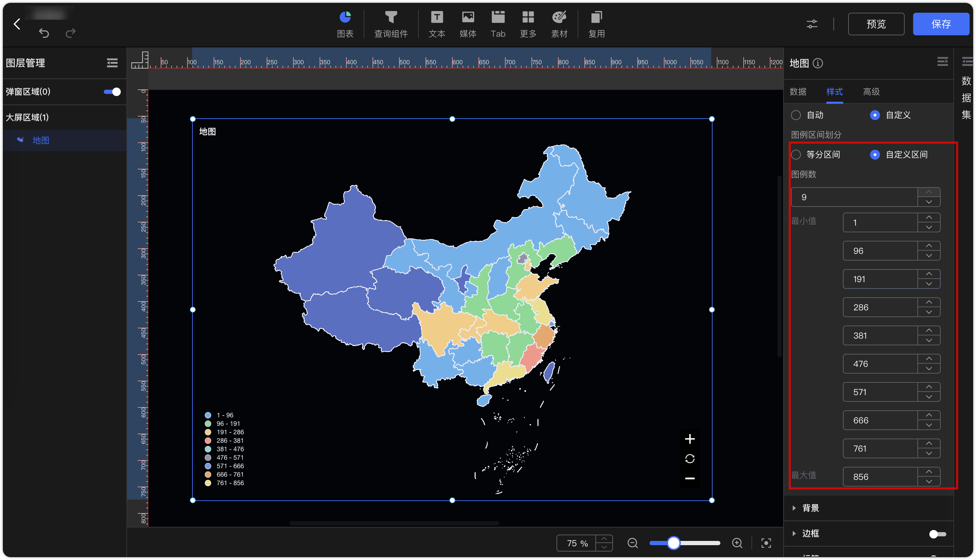Select the 地图 layer item

(x=65, y=141)
